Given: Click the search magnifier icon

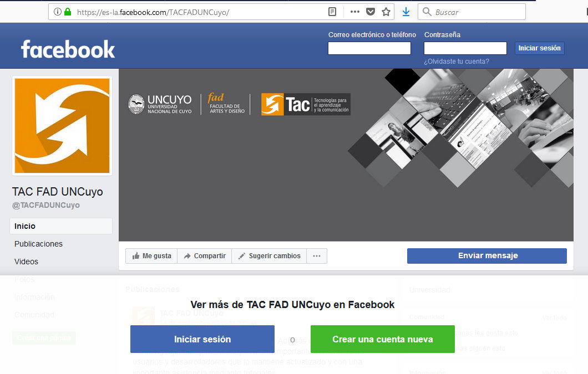Looking at the screenshot, I should pos(427,12).
